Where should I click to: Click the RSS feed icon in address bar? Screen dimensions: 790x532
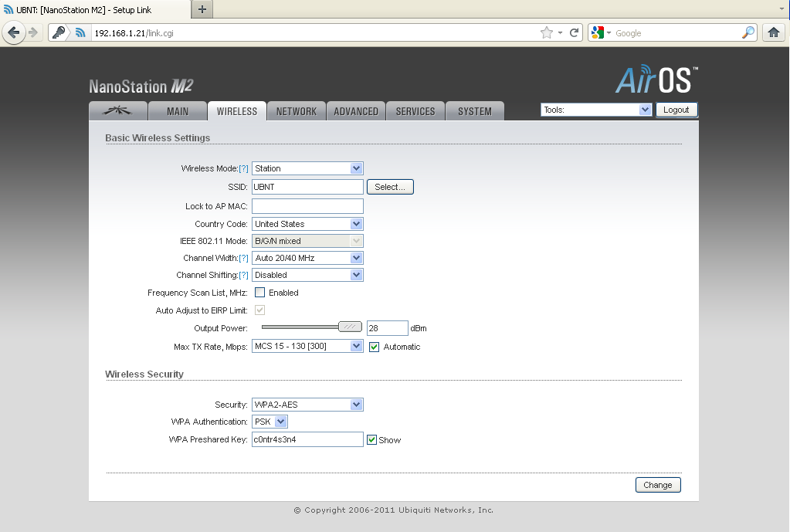tap(80, 32)
